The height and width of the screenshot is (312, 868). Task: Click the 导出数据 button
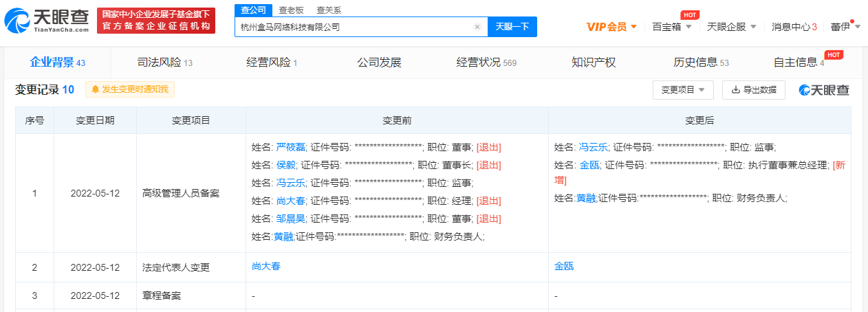pyautogui.click(x=754, y=90)
